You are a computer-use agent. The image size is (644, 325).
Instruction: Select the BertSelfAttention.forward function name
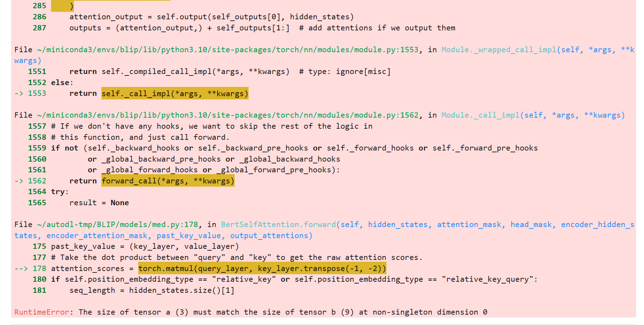click(x=278, y=225)
